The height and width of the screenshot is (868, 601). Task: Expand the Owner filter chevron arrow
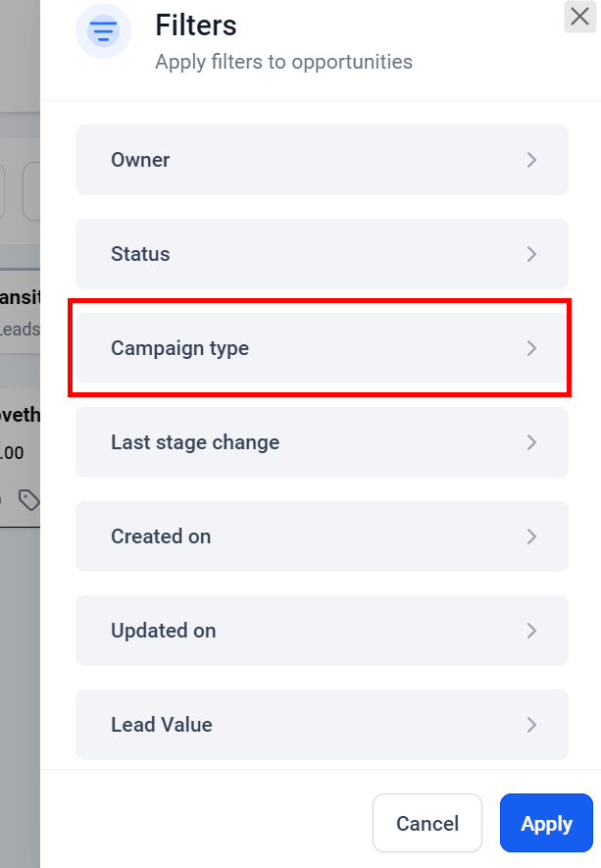pyautogui.click(x=531, y=160)
